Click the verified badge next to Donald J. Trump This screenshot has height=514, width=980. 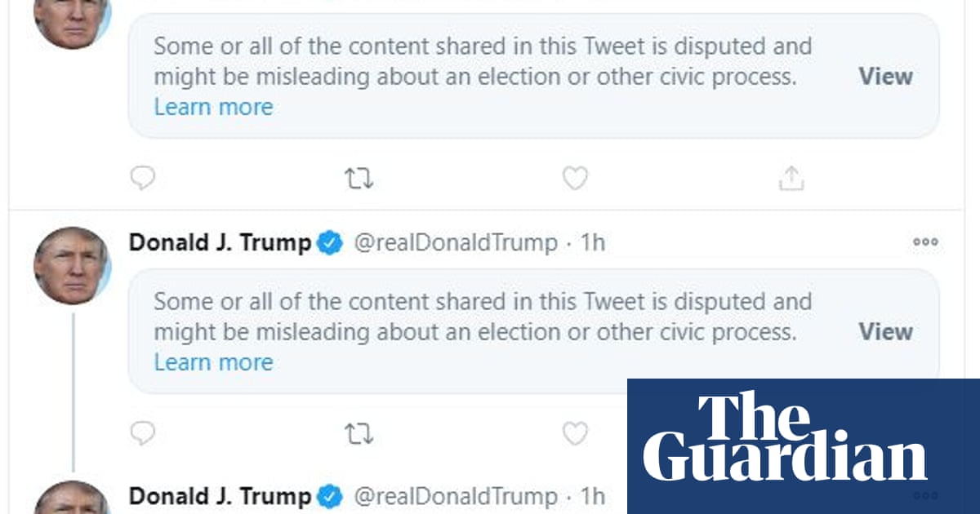pos(329,242)
